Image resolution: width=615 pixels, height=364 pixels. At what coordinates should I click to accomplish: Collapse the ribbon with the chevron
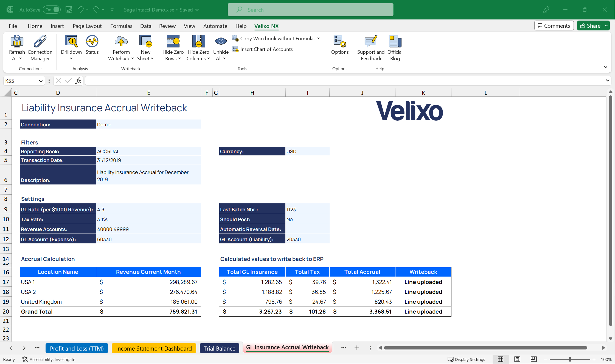pos(605,67)
